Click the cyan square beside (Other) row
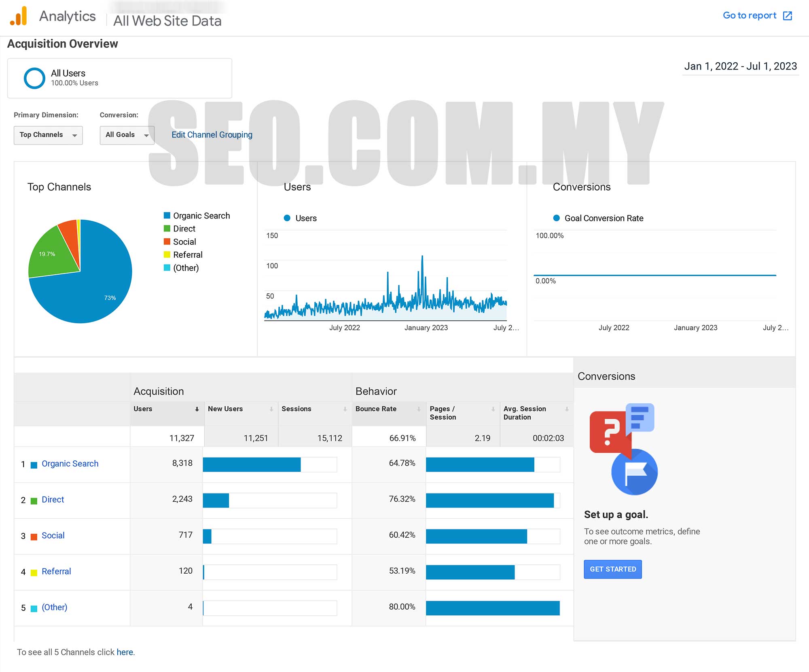The height and width of the screenshot is (672, 809). click(34, 608)
